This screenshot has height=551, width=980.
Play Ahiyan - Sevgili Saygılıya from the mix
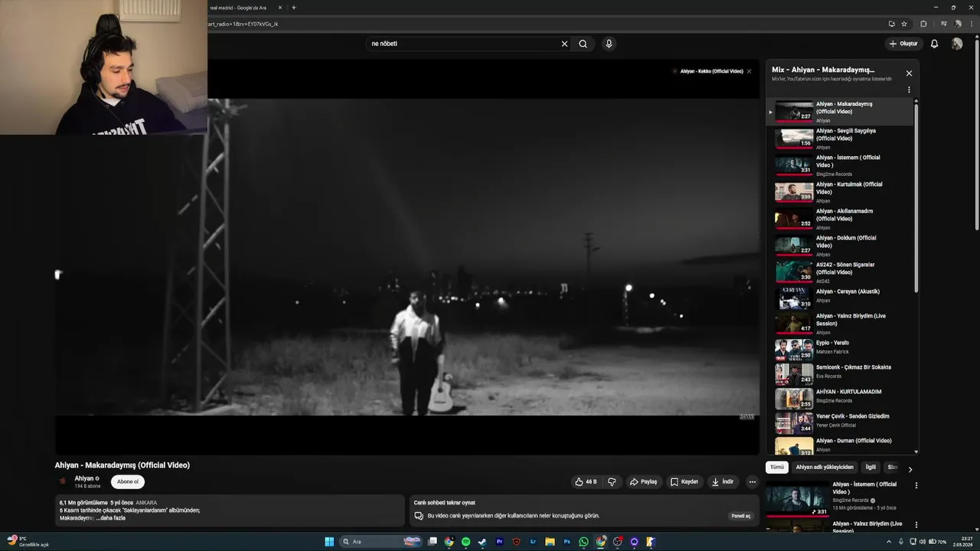840,139
